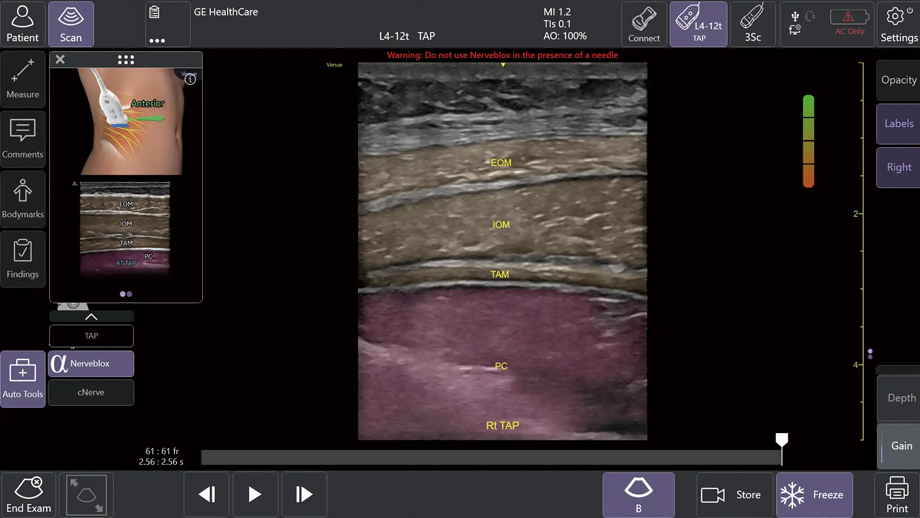Click the Connect probe icon

click(x=644, y=24)
